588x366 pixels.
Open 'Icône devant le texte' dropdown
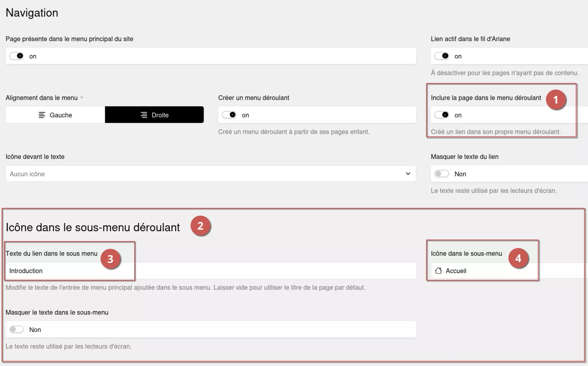[211, 174]
